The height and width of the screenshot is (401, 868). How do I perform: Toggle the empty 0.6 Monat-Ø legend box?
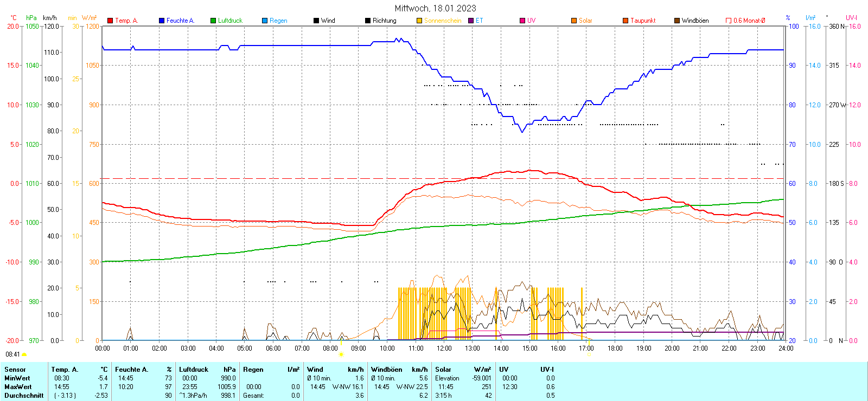click(729, 21)
